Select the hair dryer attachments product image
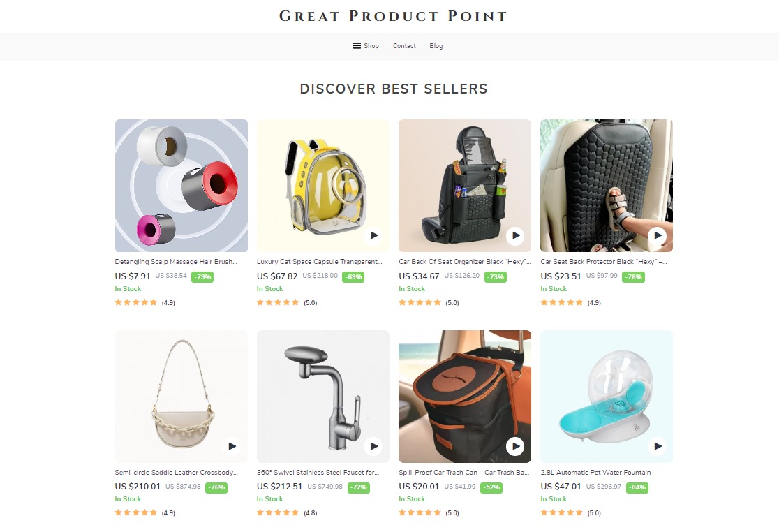The image size is (779, 532). [x=181, y=186]
